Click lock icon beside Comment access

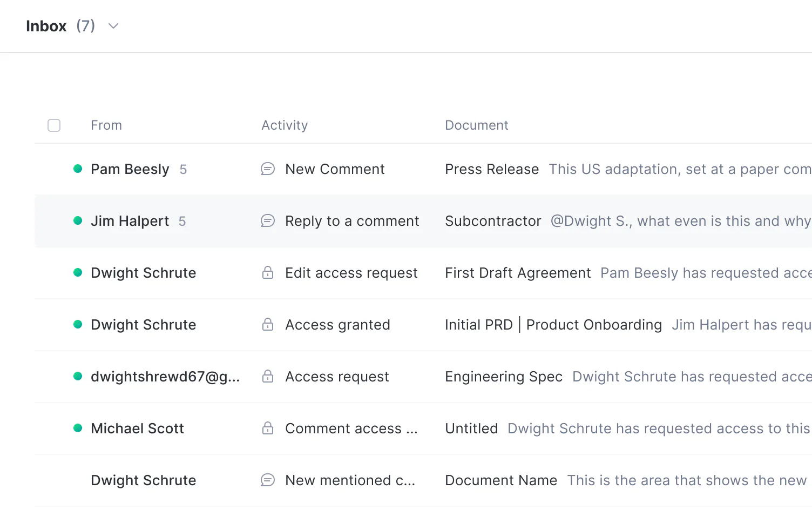pyautogui.click(x=268, y=428)
